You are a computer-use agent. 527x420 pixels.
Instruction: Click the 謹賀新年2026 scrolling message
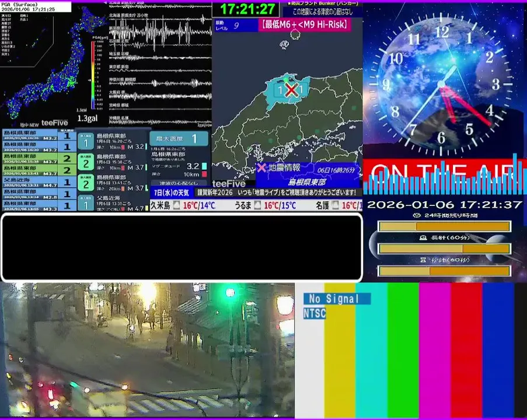point(276,192)
